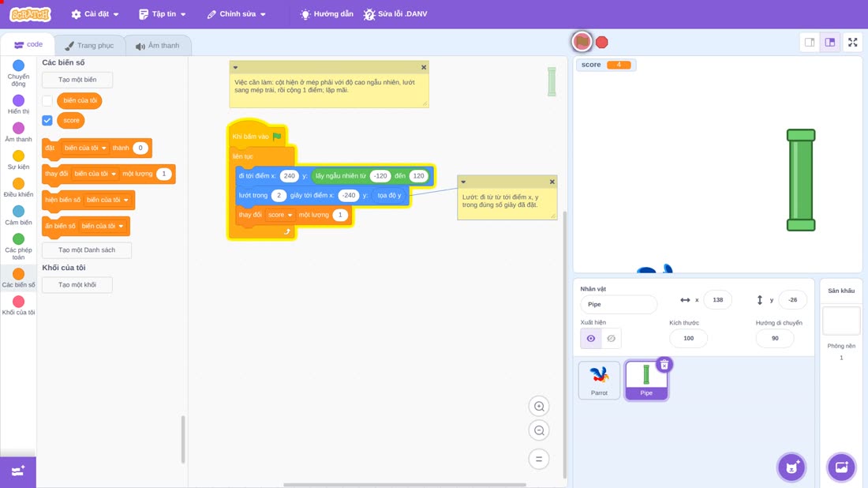Select the Điều khiển block category
868x488 pixels.
click(18, 187)
